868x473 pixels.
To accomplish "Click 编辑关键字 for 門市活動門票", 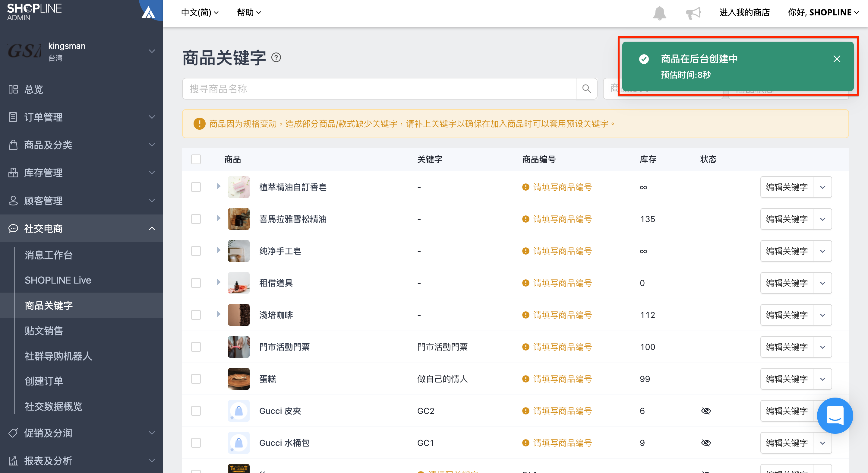I will 787,347.
